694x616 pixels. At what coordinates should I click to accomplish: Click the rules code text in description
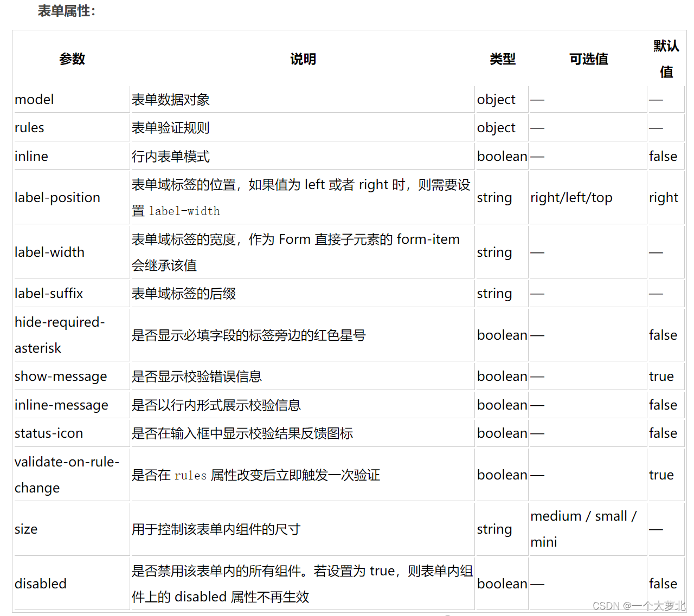tap(190, 476)
